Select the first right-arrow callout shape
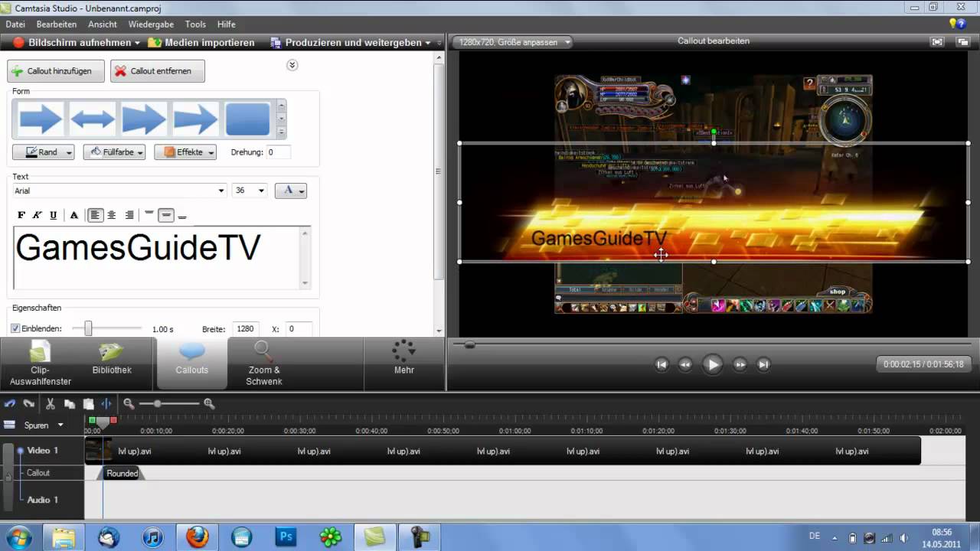 [x=41, y=119]
